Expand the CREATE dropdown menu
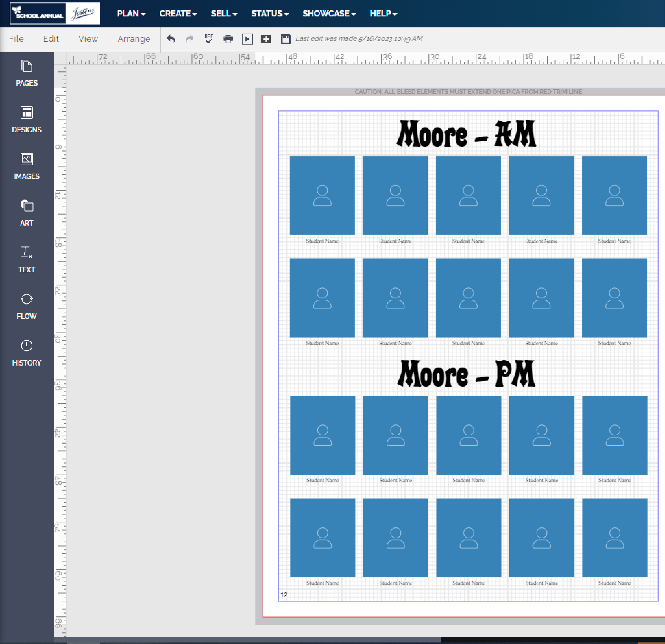The width and height of the screenshot is (665, 644). (x=178, y=14)
